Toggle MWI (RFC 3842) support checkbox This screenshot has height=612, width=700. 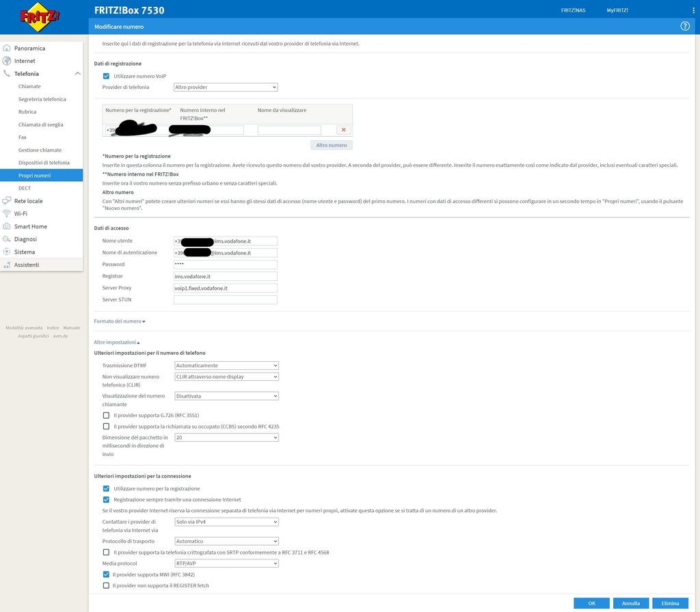pyautogui.click(x=106, y=574)
